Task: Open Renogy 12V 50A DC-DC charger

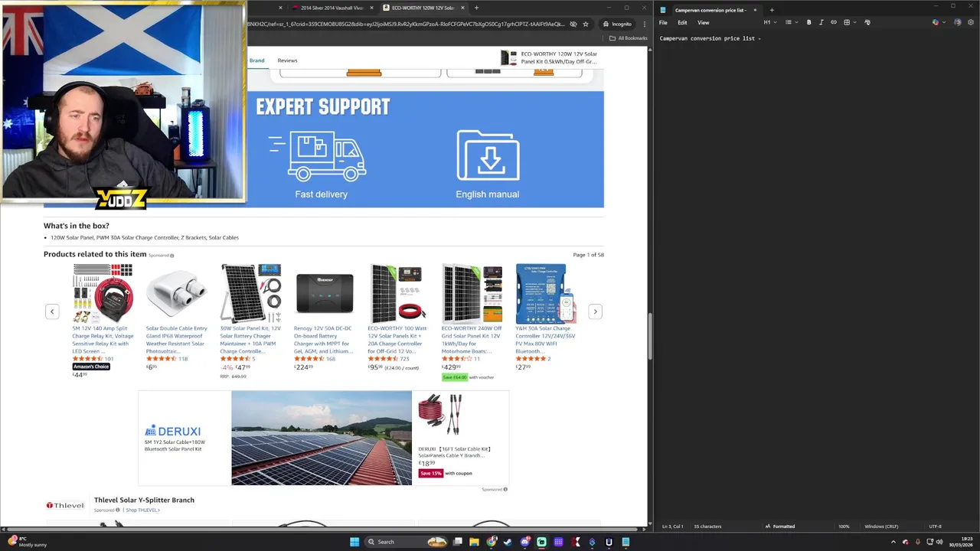Action: [x=324, y=340]
